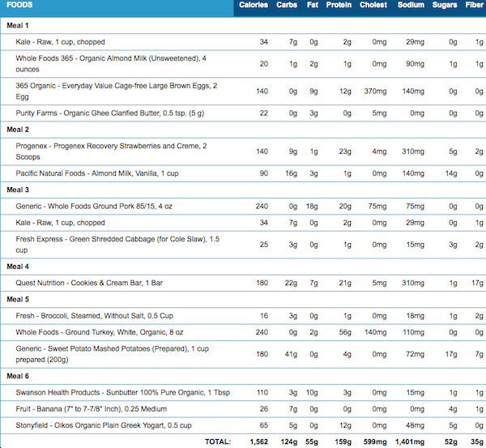
Task: Click calories 65 in Greek Yogart row
Action: pos(264,425)
